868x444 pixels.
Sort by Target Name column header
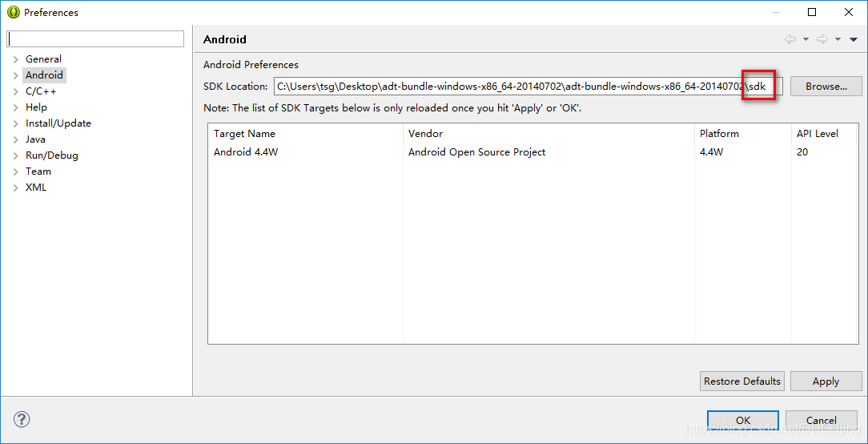point(306,134)
